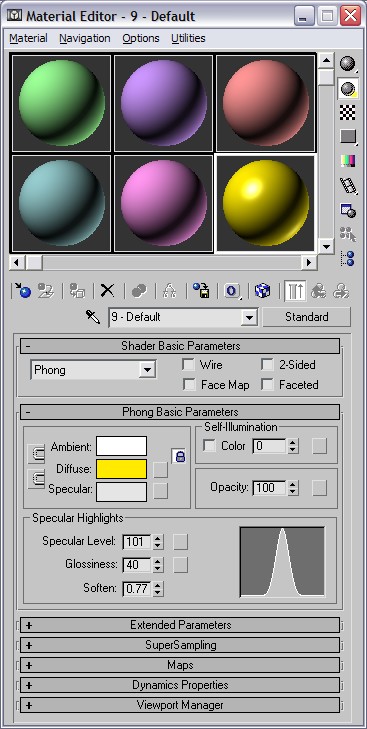Viewport: 367px width, 729px height.
Task: Expand the Maps rollout
Action: 180,665
